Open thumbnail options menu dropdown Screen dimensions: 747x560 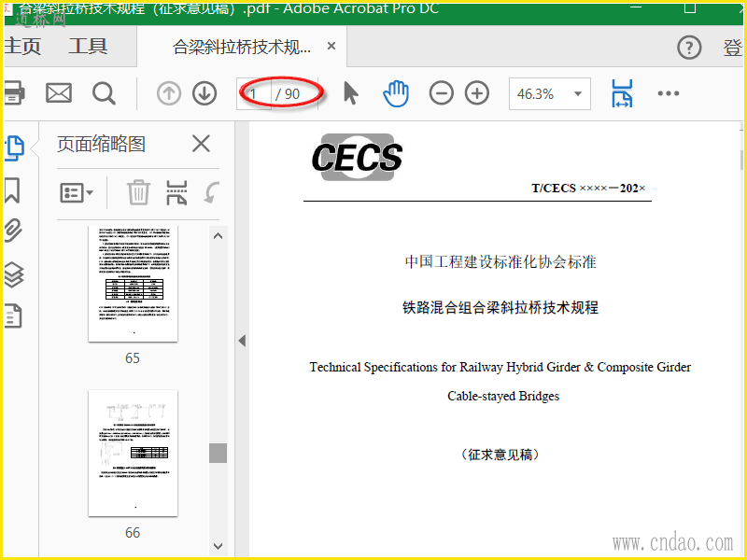(77, 193)
